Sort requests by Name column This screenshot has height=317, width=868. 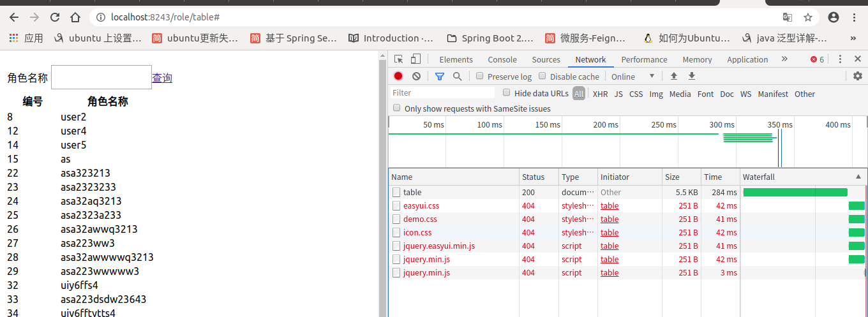(454, 177)
